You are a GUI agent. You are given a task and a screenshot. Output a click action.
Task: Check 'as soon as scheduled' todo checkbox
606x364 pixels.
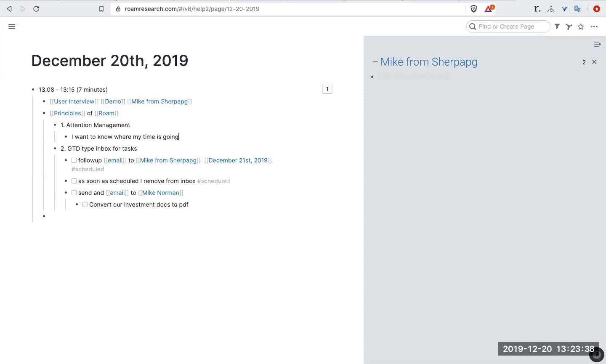pos(74,181)
